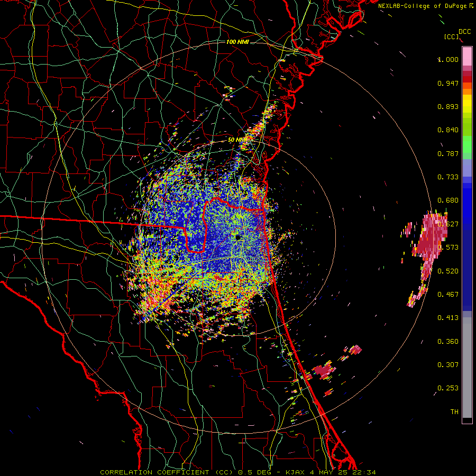Click the 0.893 scale value
The image size is (476, 476).
click(x=448, y=106)
